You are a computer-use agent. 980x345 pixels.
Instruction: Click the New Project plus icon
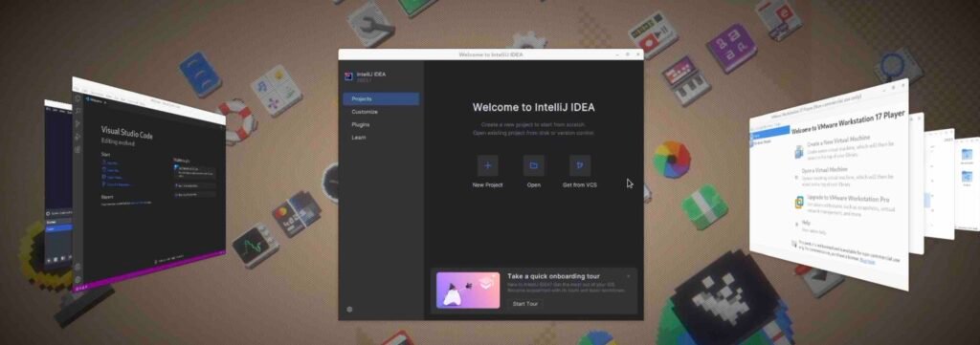point(487,165)
